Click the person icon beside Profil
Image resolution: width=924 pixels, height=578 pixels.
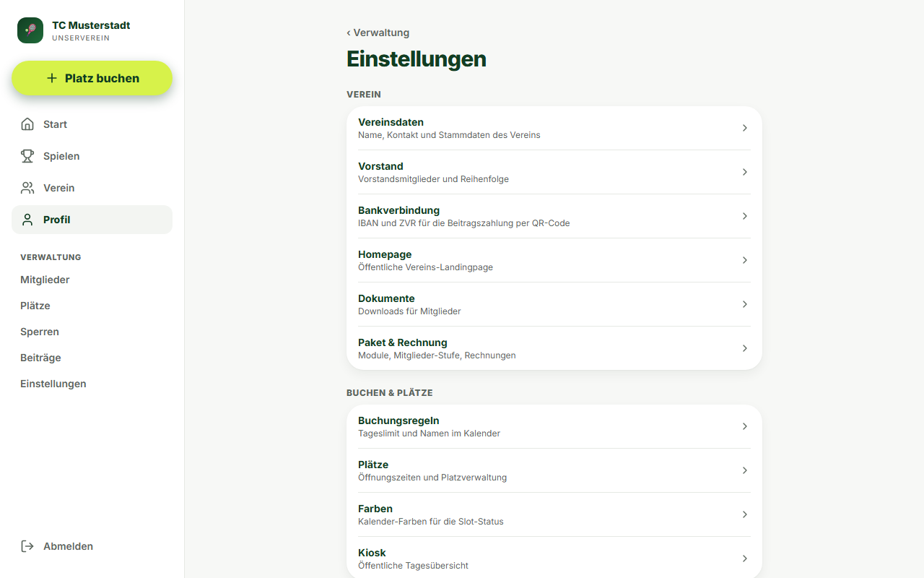tap(27, 220)
